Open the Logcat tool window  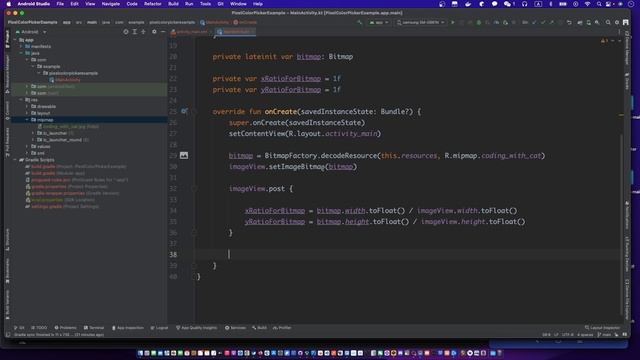[159, 328]
